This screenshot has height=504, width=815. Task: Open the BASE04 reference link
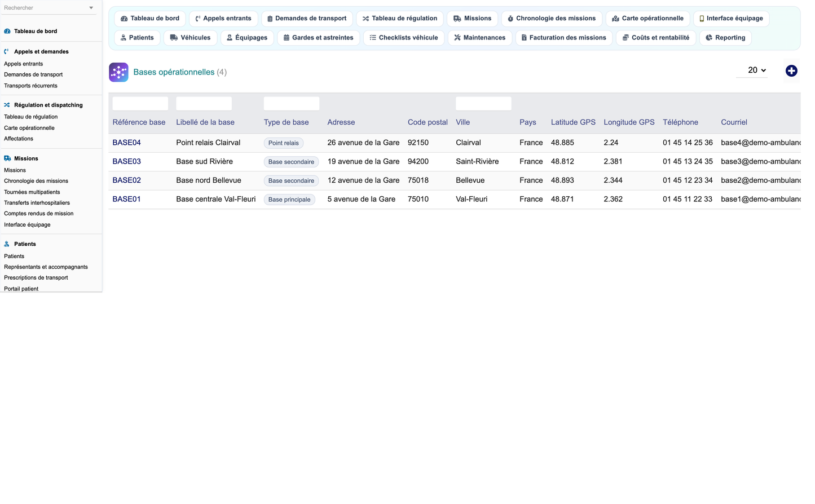click(x=126, y=143)
